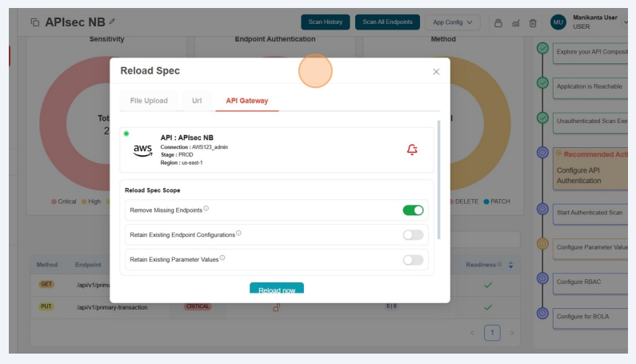This screenshot has width=636, height=364.
Task: Open the Configure for BOLA step card
Action: (x=590, y=318)
